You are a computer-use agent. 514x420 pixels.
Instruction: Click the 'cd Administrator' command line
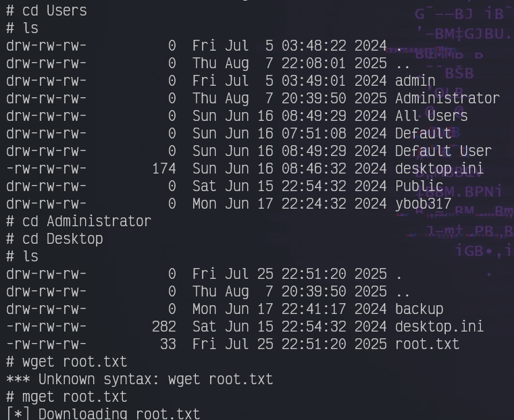[x=78, y=221]
